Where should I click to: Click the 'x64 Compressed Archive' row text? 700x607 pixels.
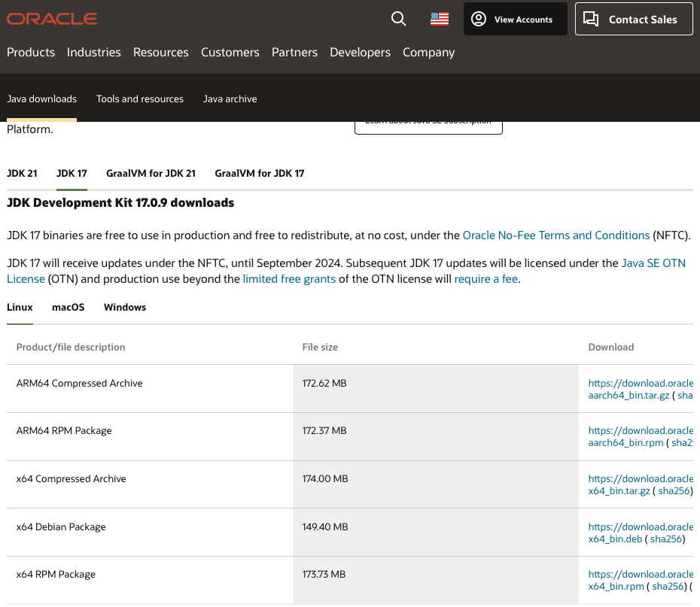[71, 478]
